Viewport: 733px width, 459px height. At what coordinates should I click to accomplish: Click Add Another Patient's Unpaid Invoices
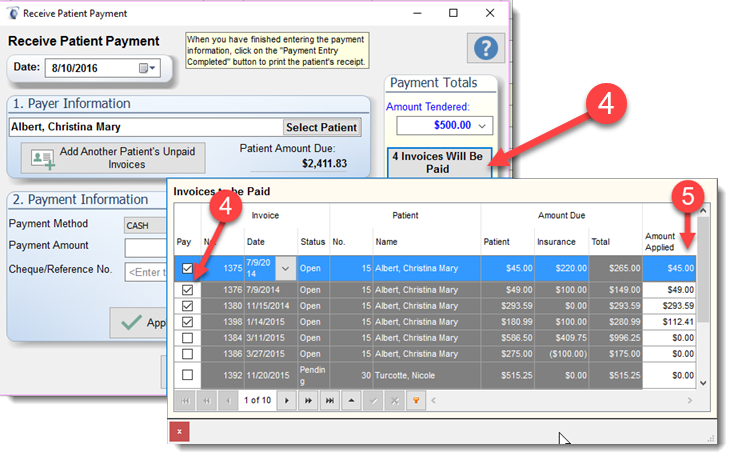click(x=113, y=158)
